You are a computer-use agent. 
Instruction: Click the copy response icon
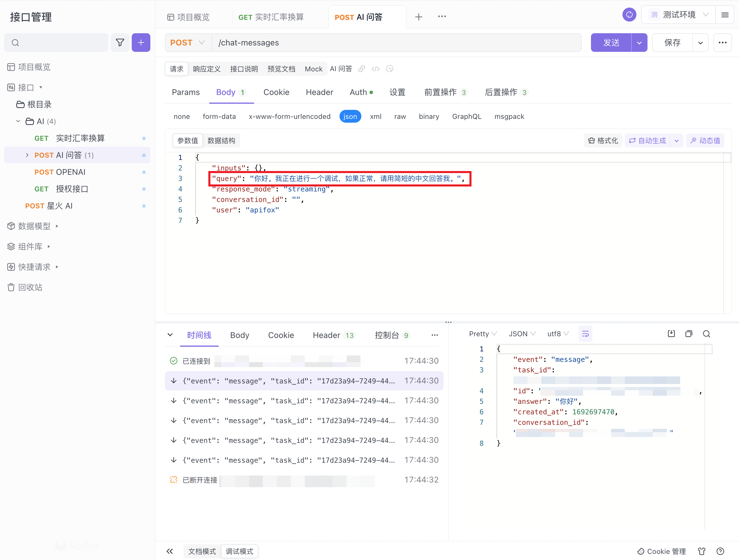click(689, 334)
